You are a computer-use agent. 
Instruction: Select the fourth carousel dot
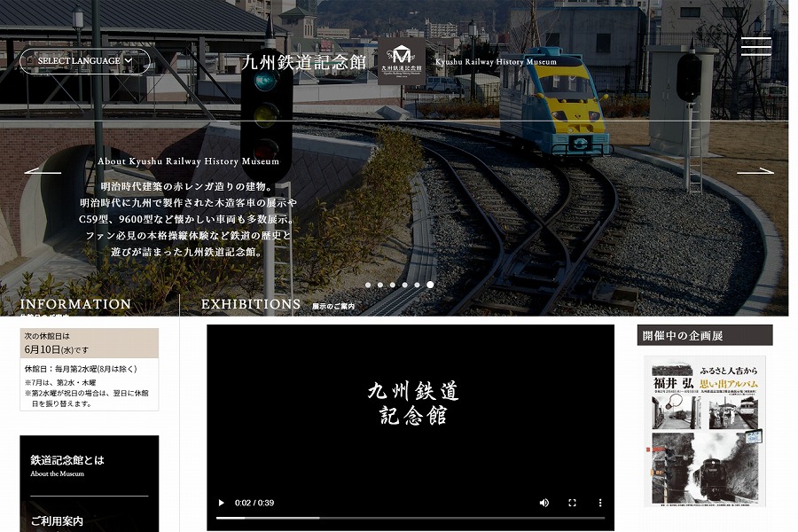pyautogui.click(x=404, y=286)
